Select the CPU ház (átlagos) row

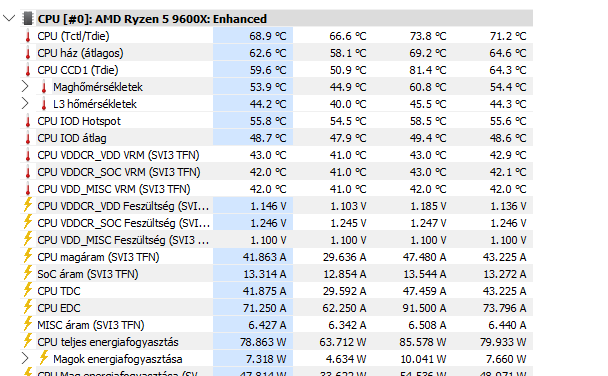click(276, 53)
